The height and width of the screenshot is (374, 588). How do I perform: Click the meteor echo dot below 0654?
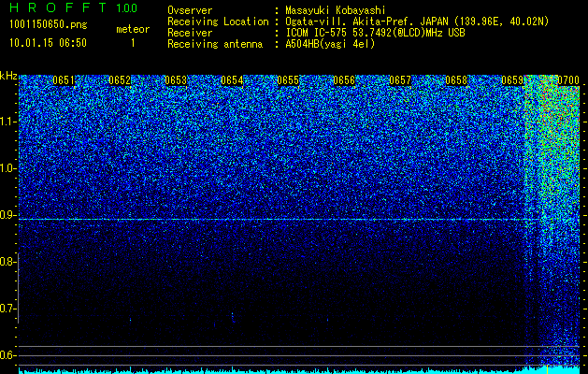coord(233,317)
